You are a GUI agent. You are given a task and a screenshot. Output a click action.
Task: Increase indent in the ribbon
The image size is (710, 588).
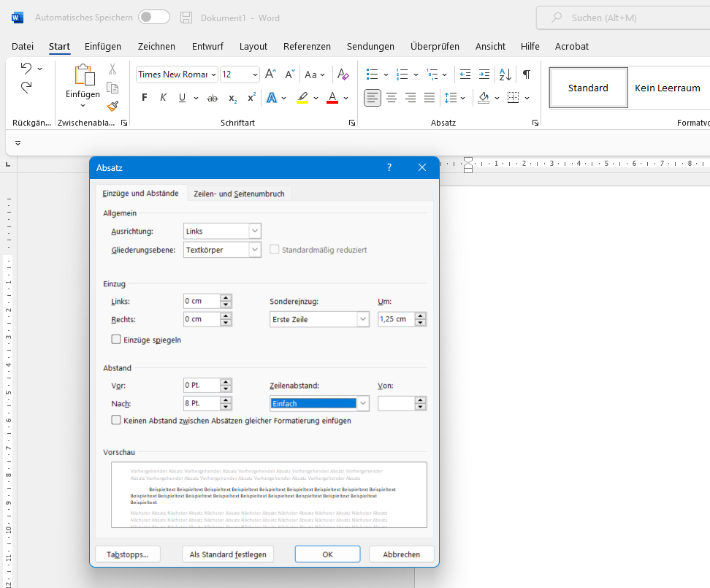pos(484,75)
